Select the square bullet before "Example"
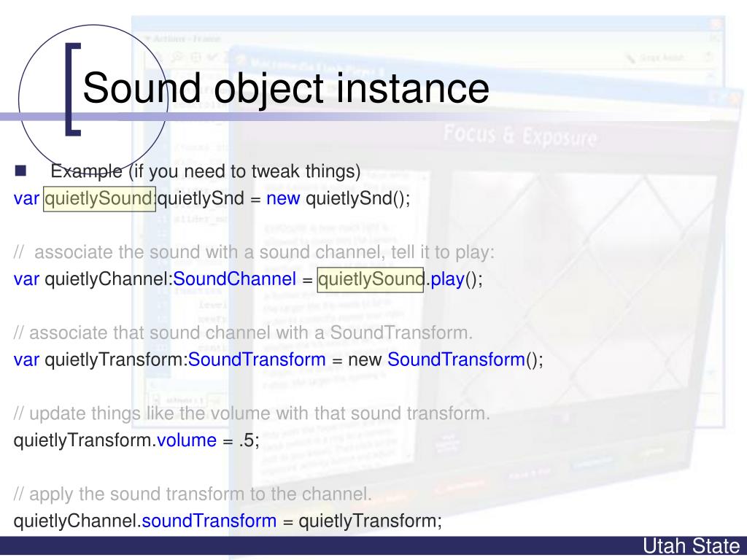The width and height of the screenshot is (747, 560). [x=20, y=171]
